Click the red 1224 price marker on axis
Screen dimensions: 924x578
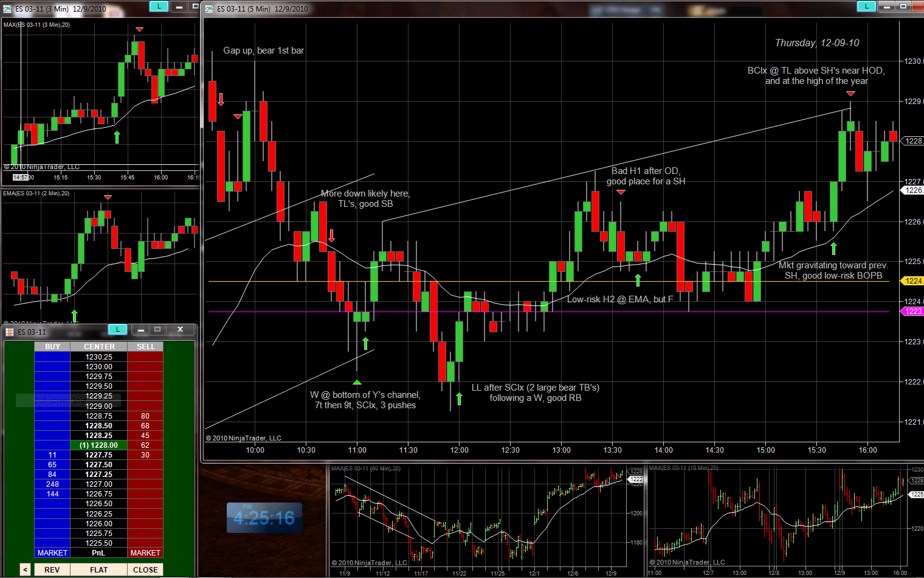[x=914, y=281]
